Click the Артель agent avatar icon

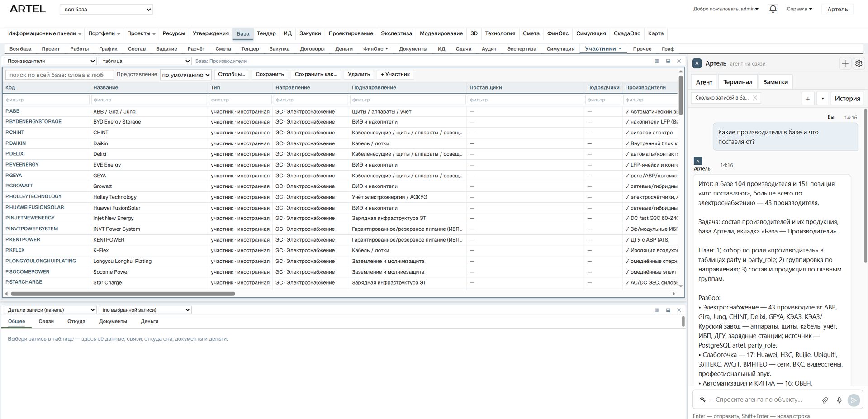tap(697, 63)
